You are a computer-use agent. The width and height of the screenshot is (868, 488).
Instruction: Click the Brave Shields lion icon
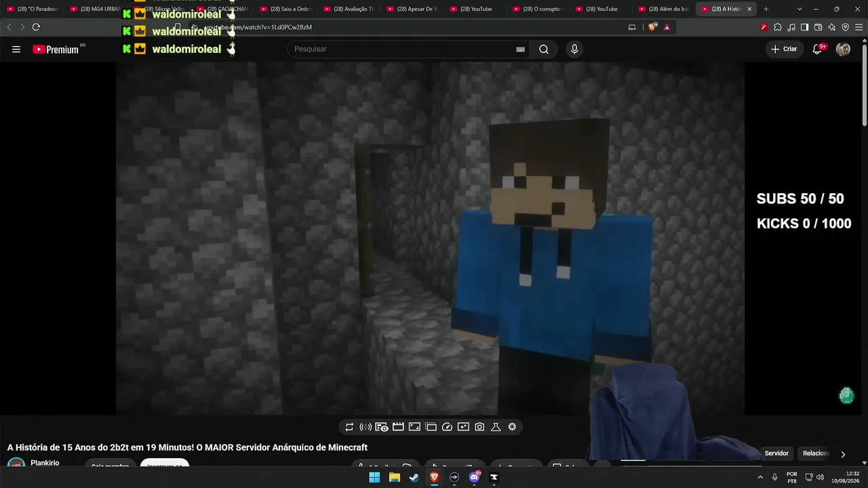coord(652,27)
